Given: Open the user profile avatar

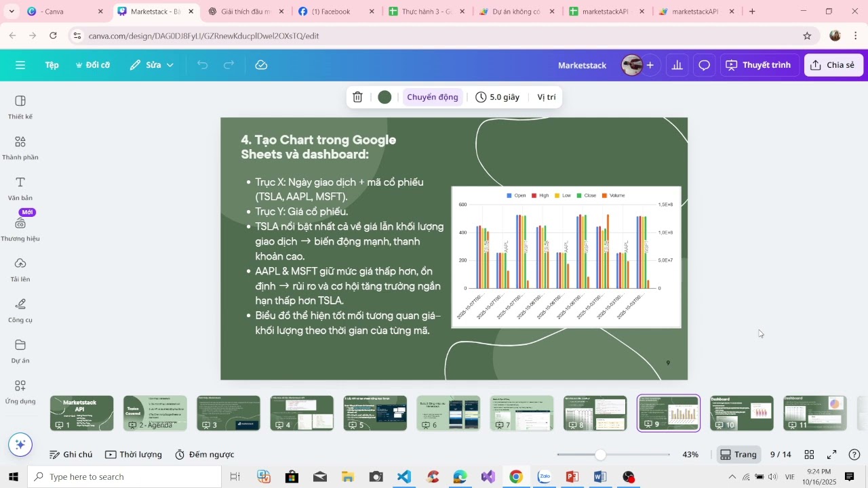Looking at the screenshot, I should (x=632, y=65).
